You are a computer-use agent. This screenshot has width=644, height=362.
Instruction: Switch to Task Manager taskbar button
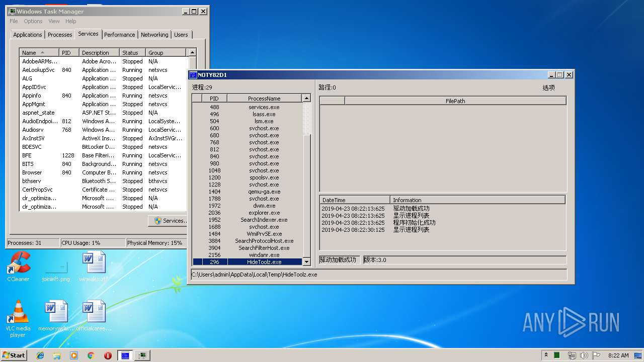coord(142,355)
